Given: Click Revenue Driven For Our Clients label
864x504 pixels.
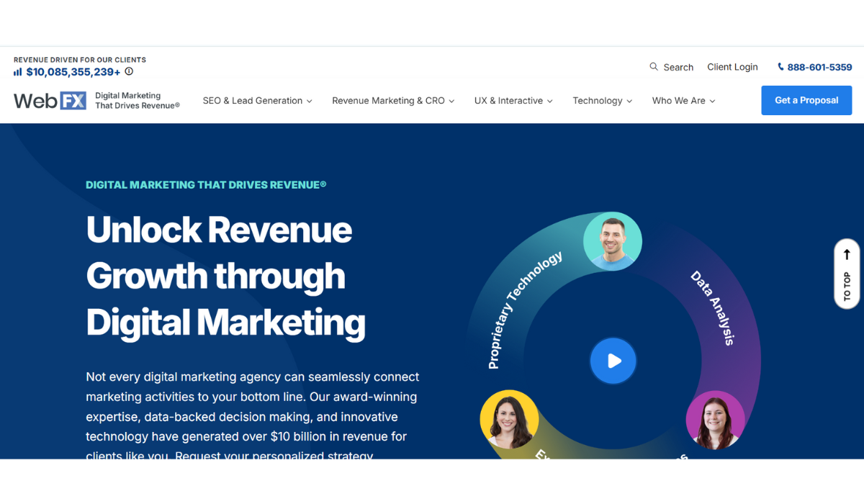Looking at the screenshot, I should (x=80, y=60).
